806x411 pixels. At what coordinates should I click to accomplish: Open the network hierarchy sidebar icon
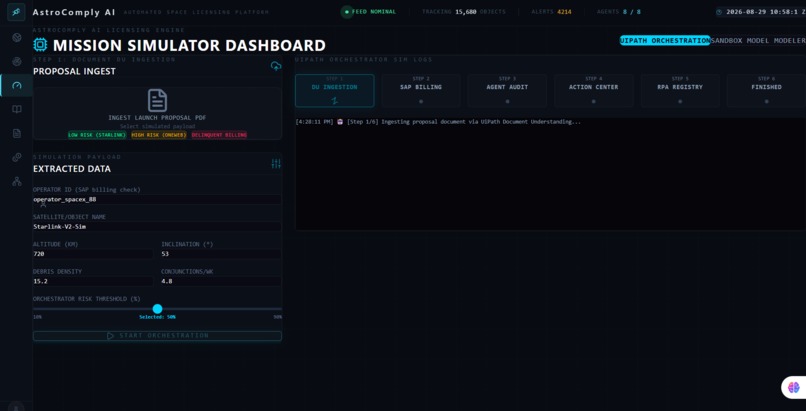pyautogui.click(x=16, y=181)
